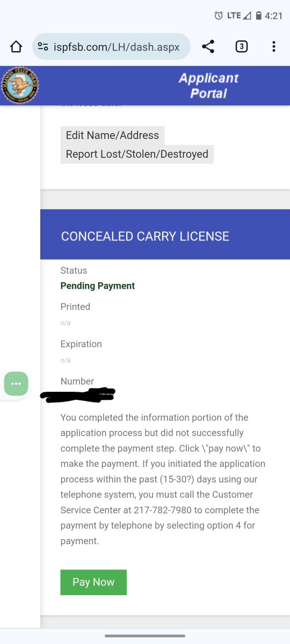Tap the browser home icon
Screen dimensions: 290x644
(16, 47)
